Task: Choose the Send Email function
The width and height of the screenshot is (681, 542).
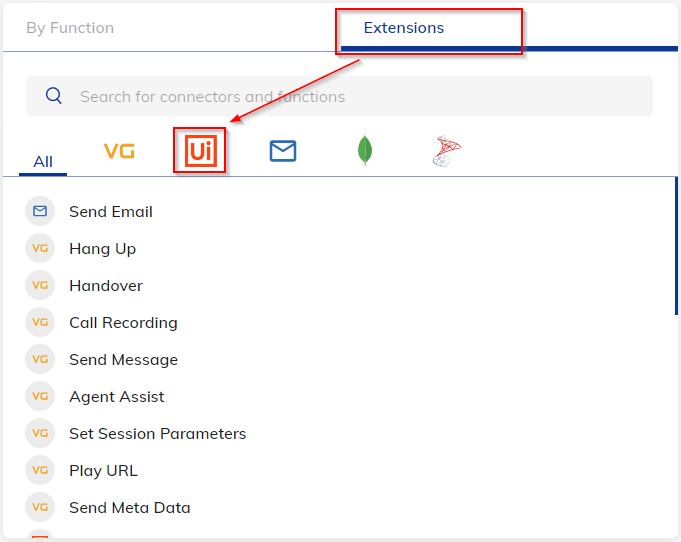Action: pos(111,212)
